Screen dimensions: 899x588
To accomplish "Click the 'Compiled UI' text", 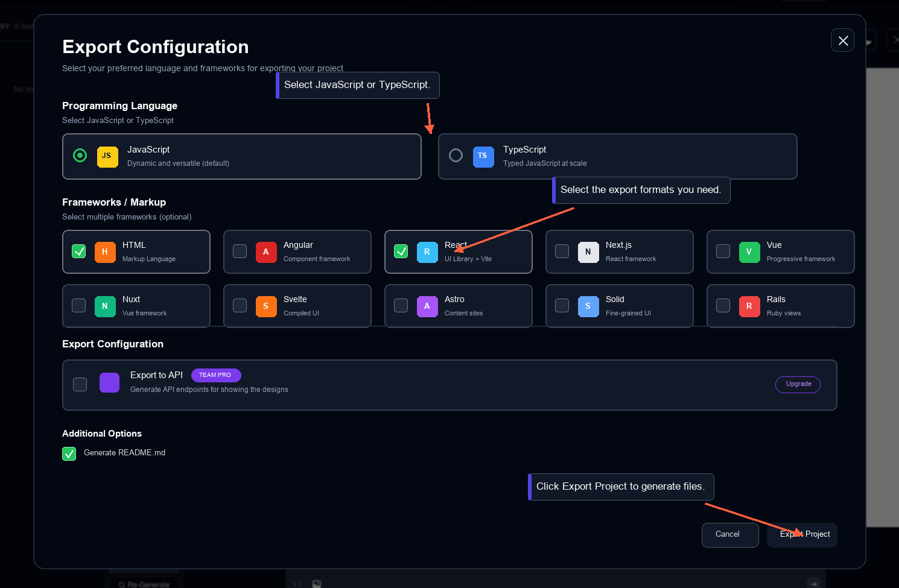I will click(301, 314).
